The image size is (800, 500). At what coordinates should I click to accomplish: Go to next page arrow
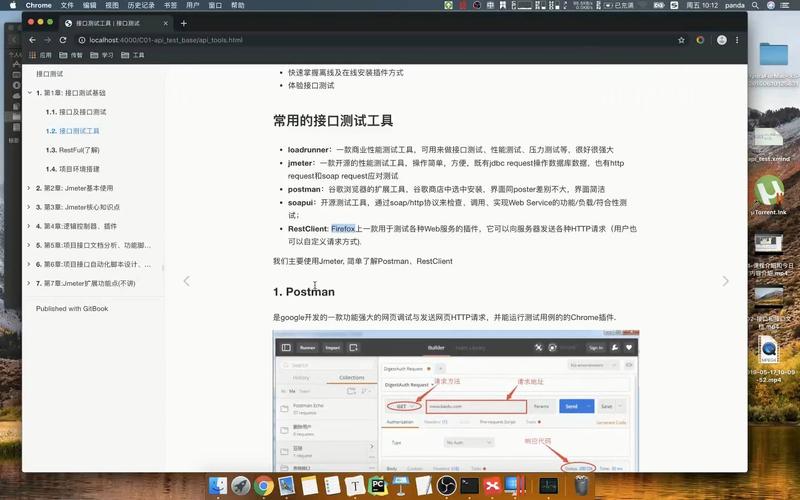(x=725, y=281)
